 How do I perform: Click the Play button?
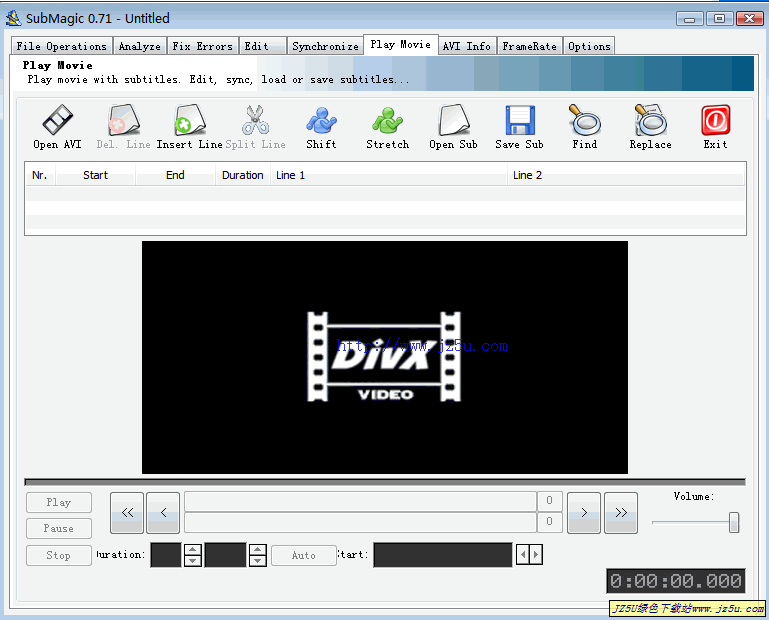(59, 502)
